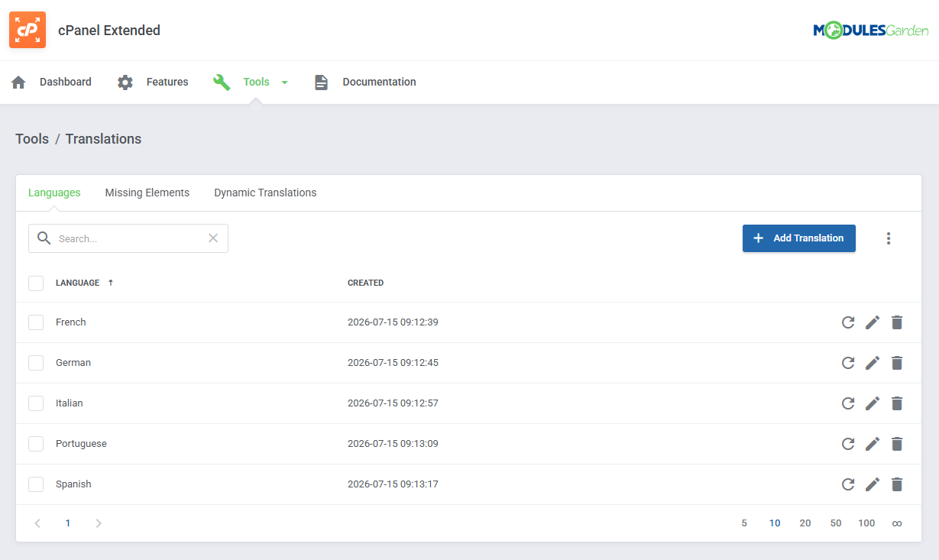
Task: Switch to the Missing Elements tab
Action: 147,193
